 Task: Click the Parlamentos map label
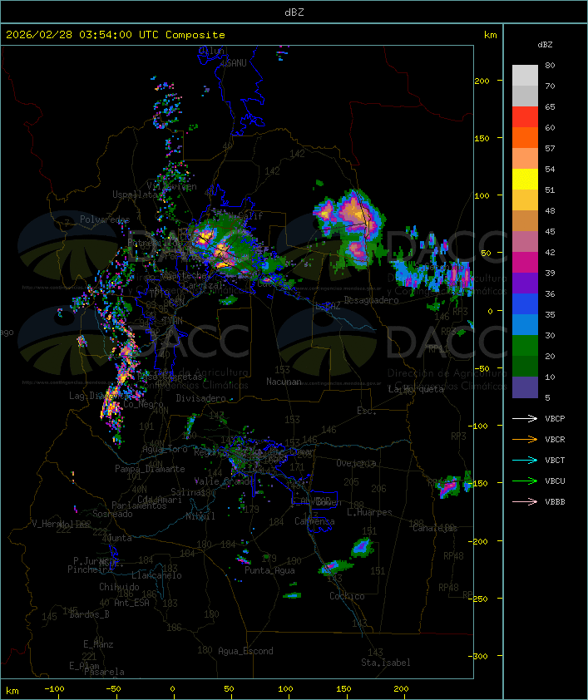tap(139, 505)
